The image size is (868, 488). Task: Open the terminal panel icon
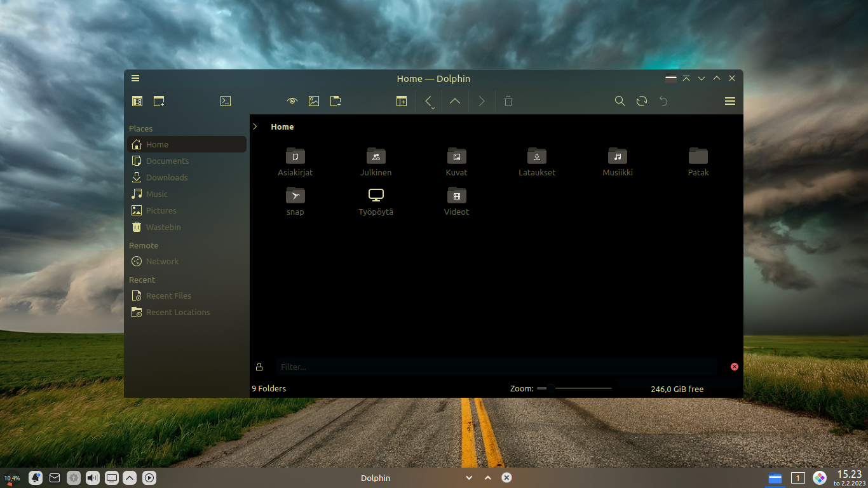pos(226,101)
